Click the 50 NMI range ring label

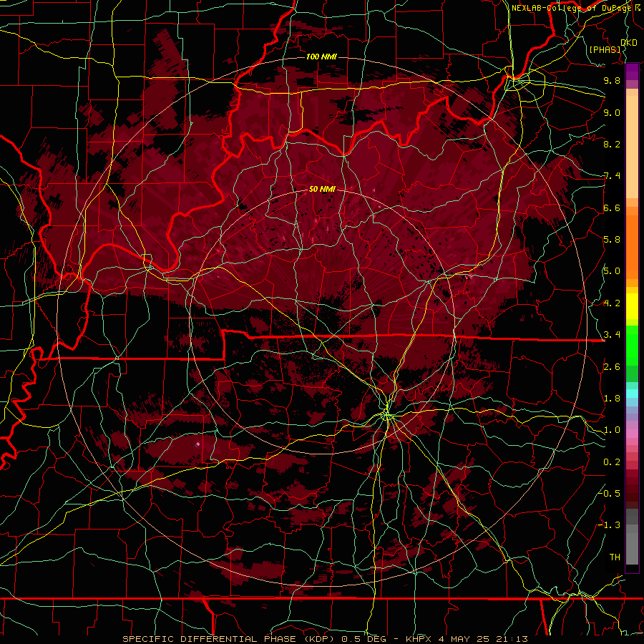click(x=322, y=190)
